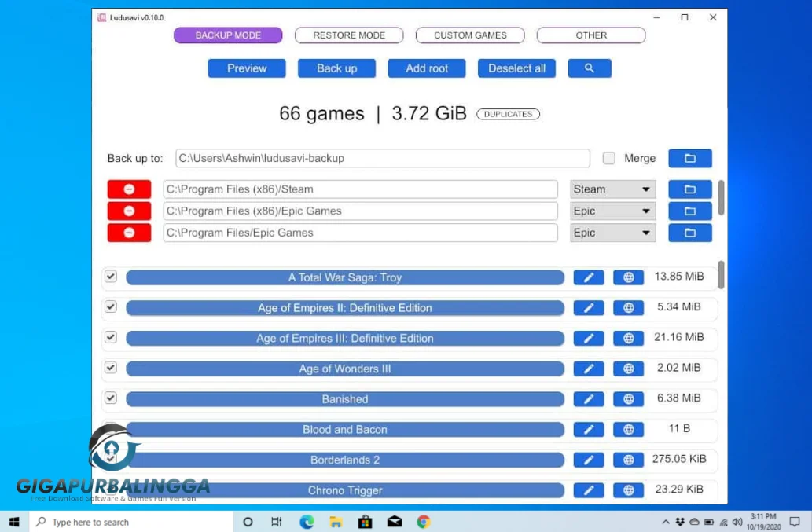This screenshot has width=812, height=532.
Task: Edit the Banished entry with the pencil
Action: [x=588, y=399]
